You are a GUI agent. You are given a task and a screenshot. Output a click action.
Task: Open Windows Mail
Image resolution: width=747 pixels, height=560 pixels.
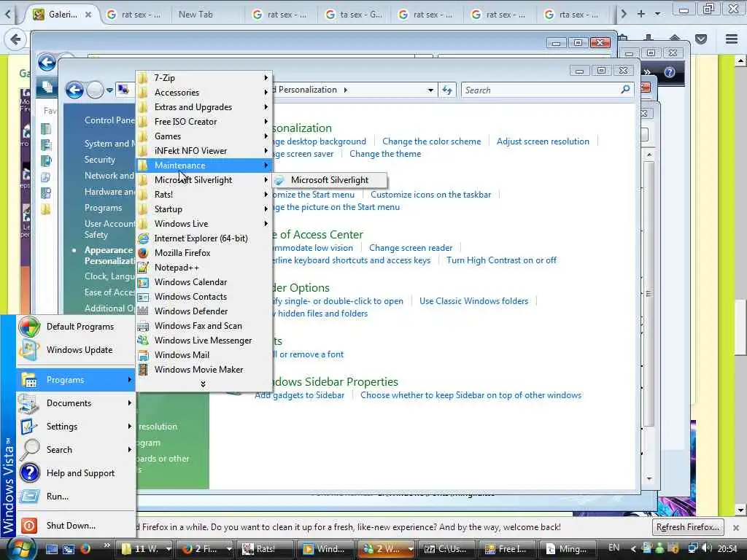[204, 355]
